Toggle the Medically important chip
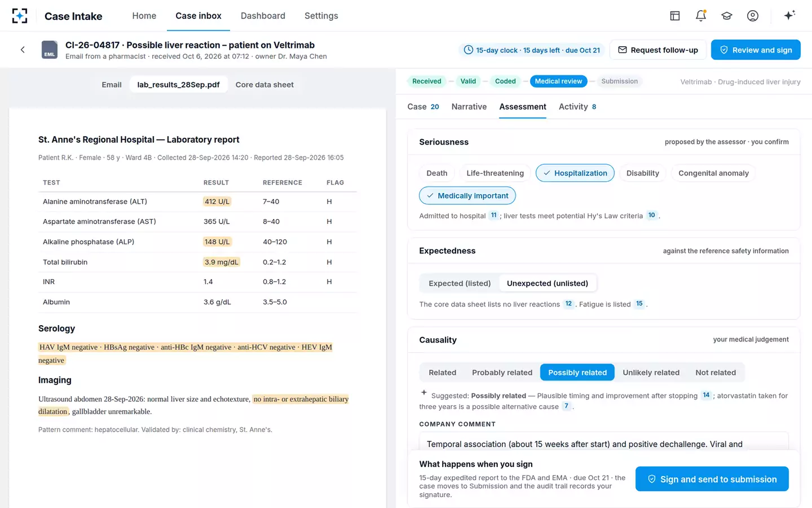The width and height of the screenshot is (812, 508). point(467,196)
